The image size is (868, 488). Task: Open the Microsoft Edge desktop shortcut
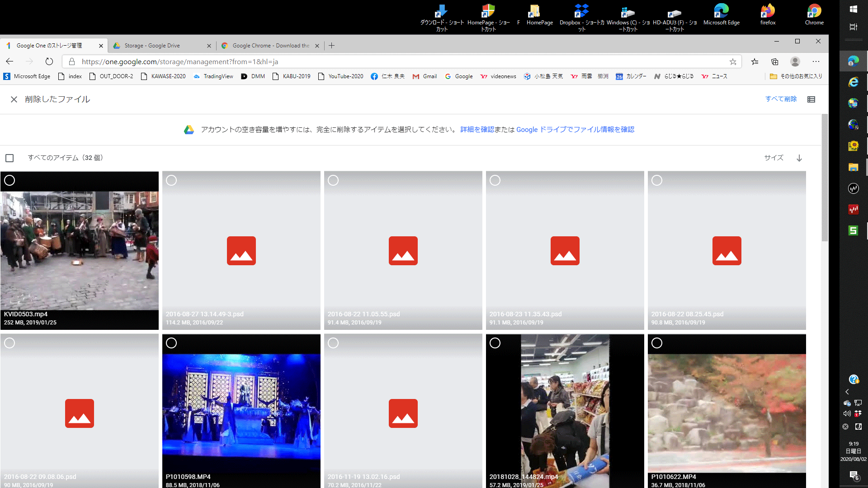click(x=722, y=14)
